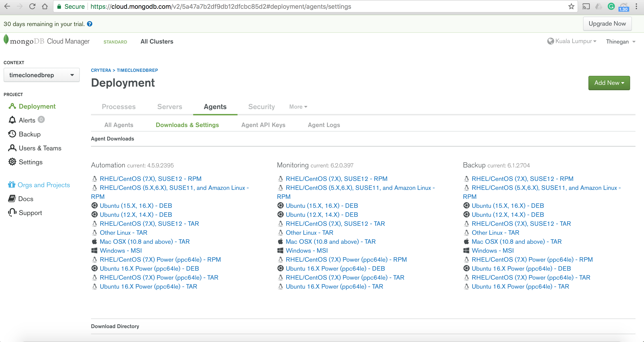644x342 pixels.
Task: Switch to the Security tab
Action: 261,107
